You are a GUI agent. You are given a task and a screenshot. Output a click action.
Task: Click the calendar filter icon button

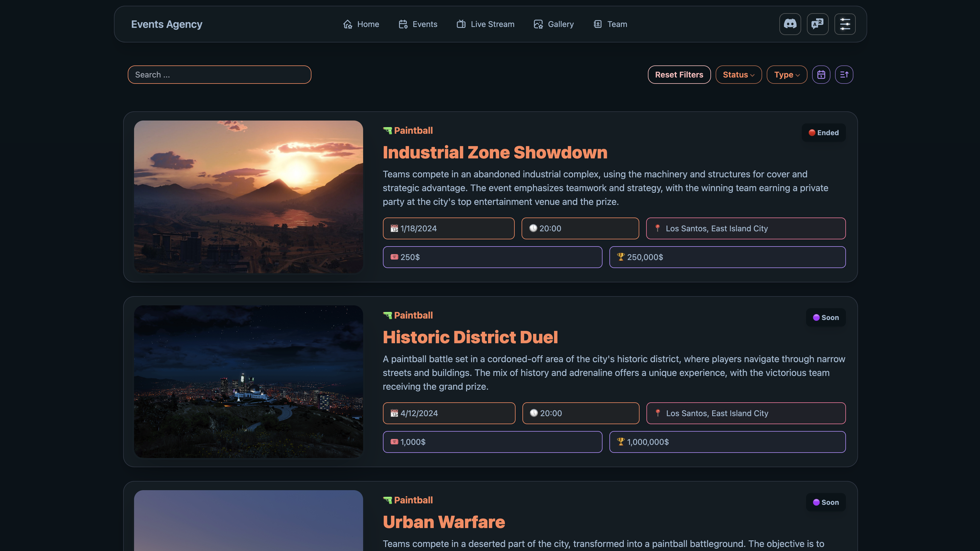821,75
